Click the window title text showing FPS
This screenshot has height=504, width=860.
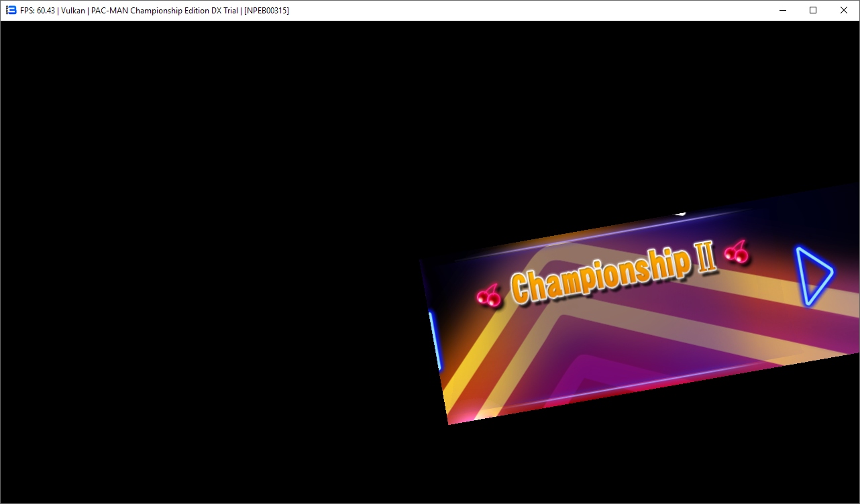[154, 11]
